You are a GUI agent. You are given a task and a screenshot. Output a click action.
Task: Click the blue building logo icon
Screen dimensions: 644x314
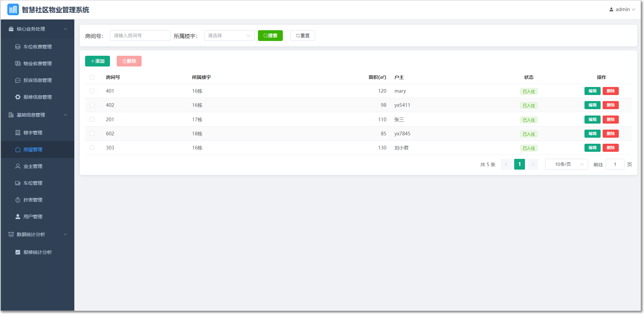[x=13, y=9]
